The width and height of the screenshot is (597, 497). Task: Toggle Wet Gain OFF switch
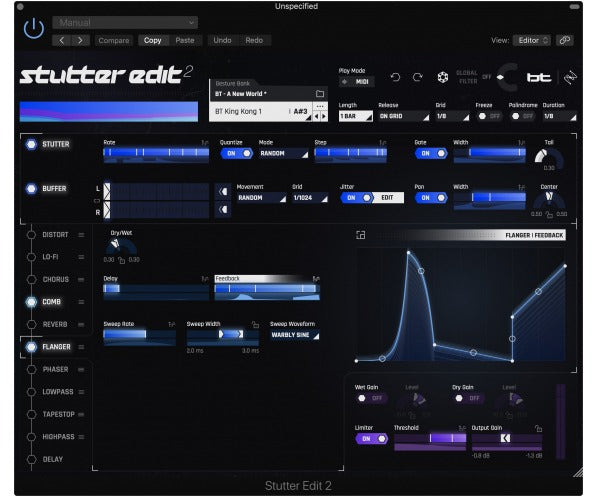coord(371,398)
